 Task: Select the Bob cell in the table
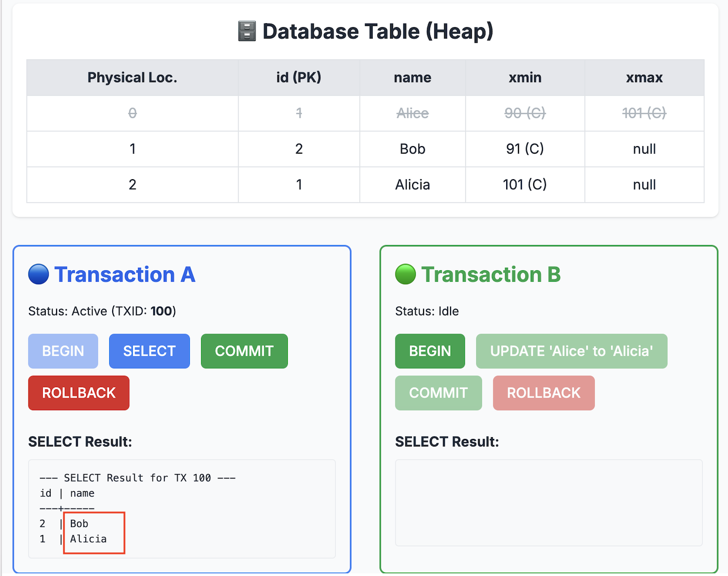click(412, 149)
